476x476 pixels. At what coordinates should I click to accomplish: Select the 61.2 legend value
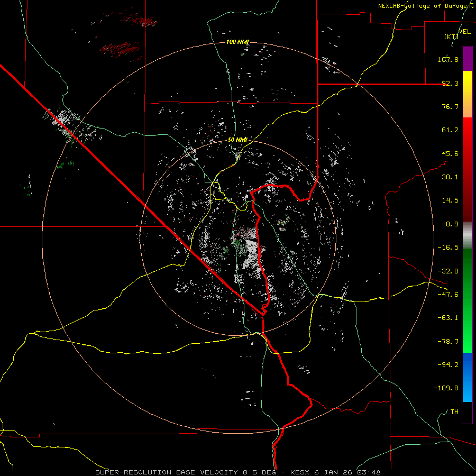(450, 130)
